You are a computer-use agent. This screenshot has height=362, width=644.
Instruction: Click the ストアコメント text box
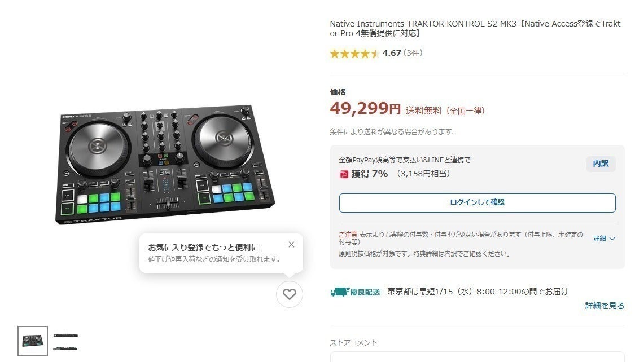pyautogui.click(x=477, y=356)
